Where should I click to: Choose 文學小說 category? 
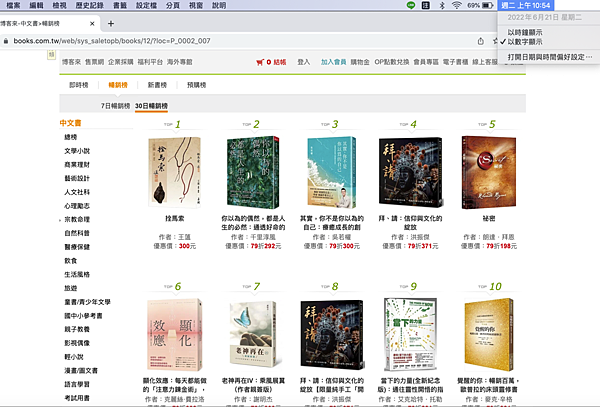click(77, 151)
